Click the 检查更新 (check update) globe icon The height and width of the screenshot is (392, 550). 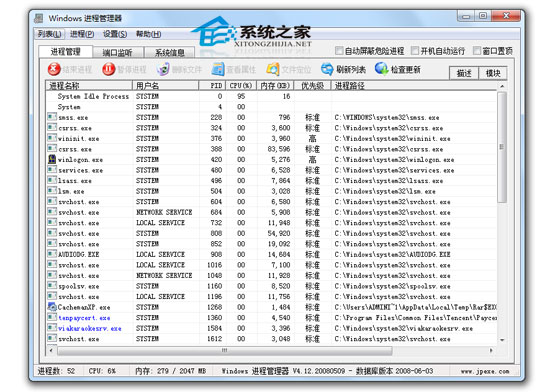381,69
